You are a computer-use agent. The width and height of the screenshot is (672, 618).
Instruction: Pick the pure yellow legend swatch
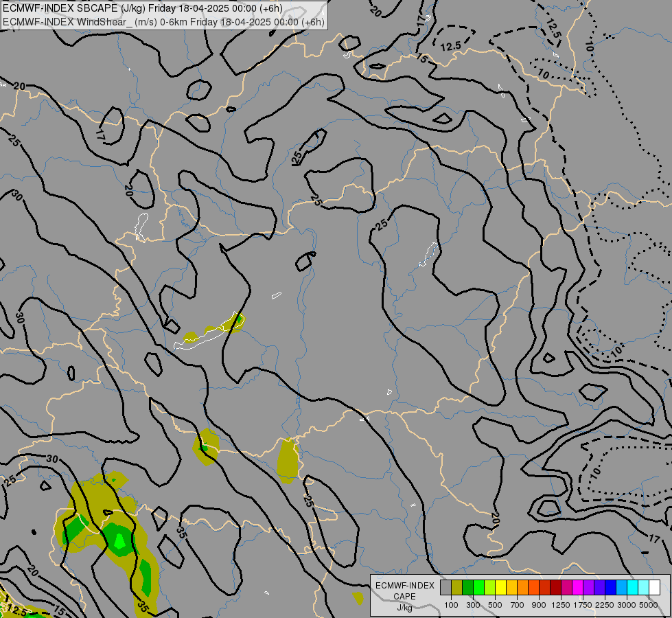[x=500, y=588]
